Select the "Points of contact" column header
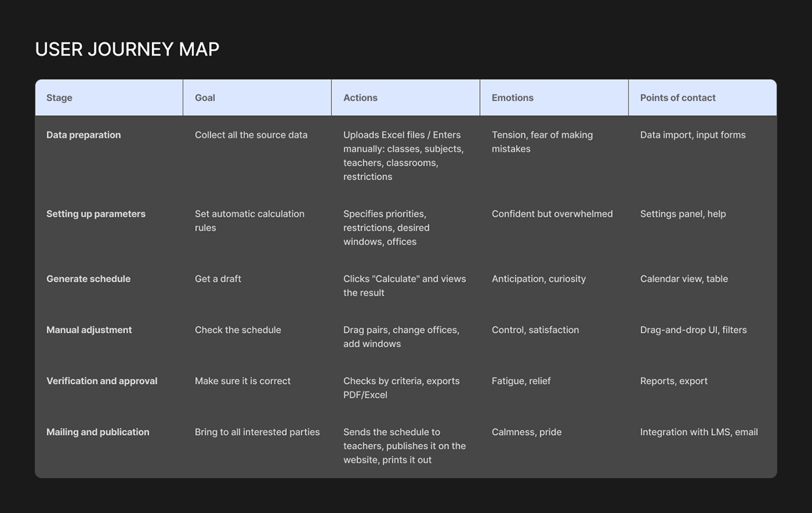This screenshot has height=513, width=812. pyautogui.click(x=677, y=97)
